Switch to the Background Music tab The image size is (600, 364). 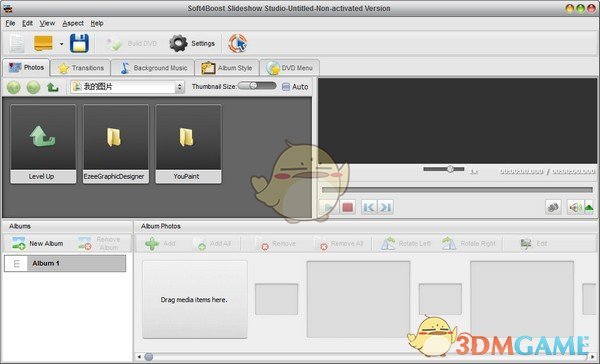click(153, 68)
